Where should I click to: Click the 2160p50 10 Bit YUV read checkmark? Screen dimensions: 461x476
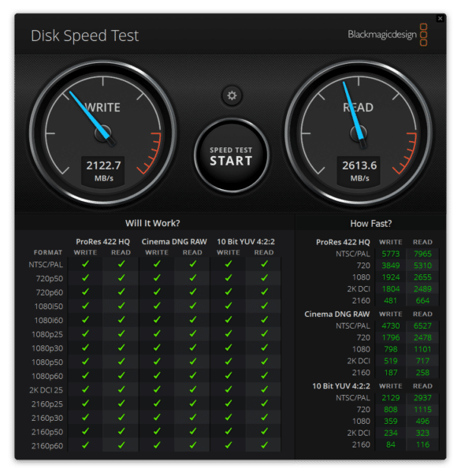click(x=264, y=431)
